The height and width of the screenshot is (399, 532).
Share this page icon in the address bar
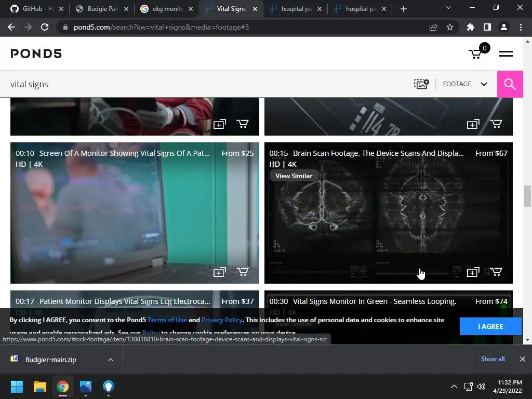coord(433,27)
